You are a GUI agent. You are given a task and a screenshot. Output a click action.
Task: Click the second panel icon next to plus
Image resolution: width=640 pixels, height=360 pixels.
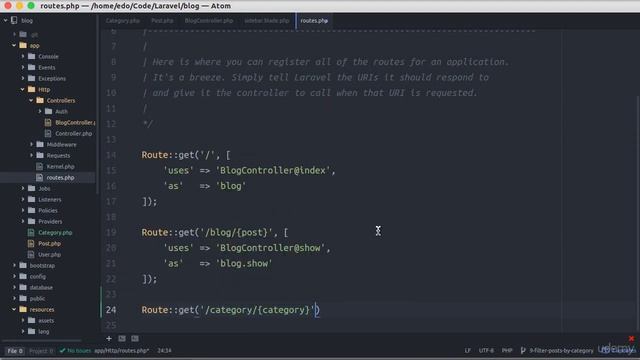coord(135,338)
